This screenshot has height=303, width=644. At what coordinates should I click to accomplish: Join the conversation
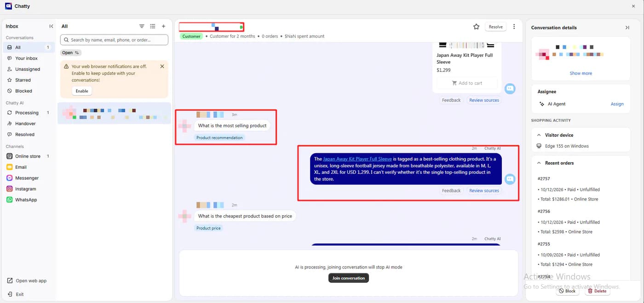pos(349,278)
